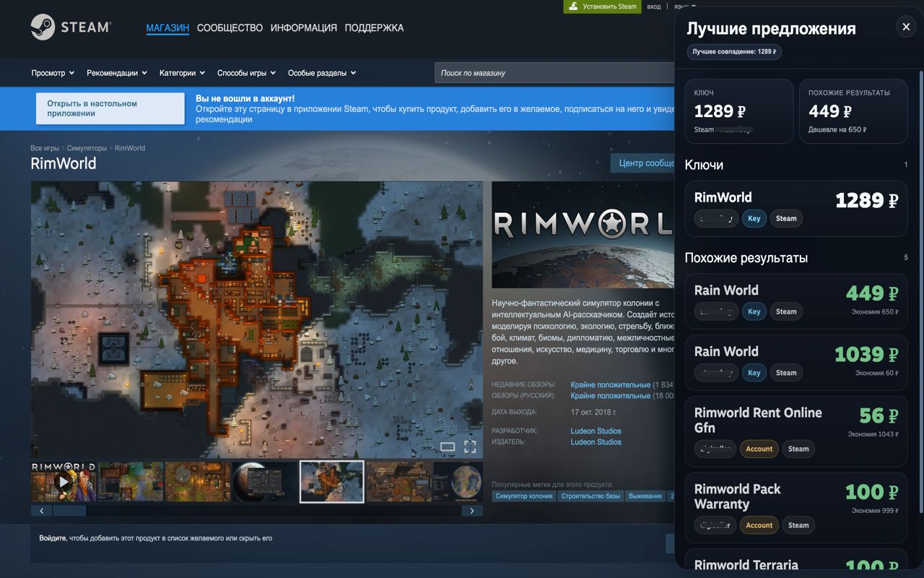Viewport: 924px width, 578px height.
Task: Click Steam badge on RimWorld 1289 ₽ offer
Action: (786, 218)
